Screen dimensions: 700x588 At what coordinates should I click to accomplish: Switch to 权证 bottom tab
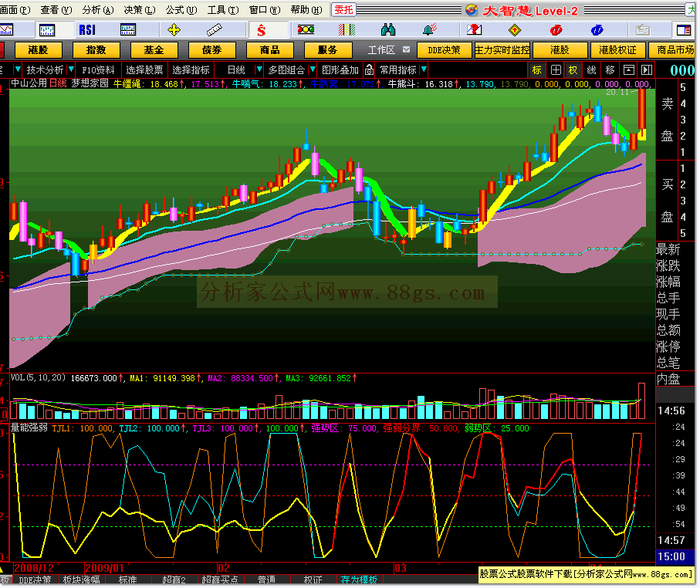click(x=313, y=580)
